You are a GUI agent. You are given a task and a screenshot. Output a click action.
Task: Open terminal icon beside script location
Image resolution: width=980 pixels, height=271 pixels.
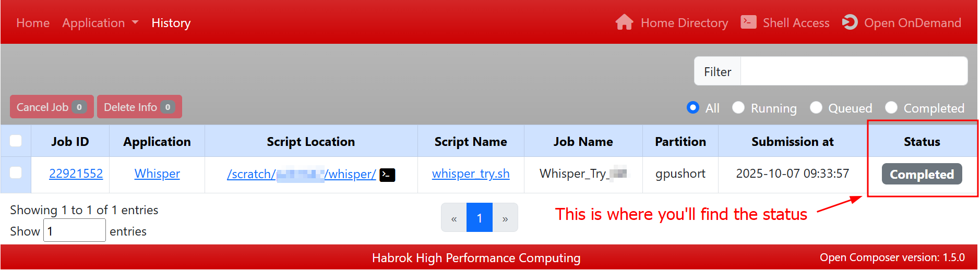pos(387,175)
